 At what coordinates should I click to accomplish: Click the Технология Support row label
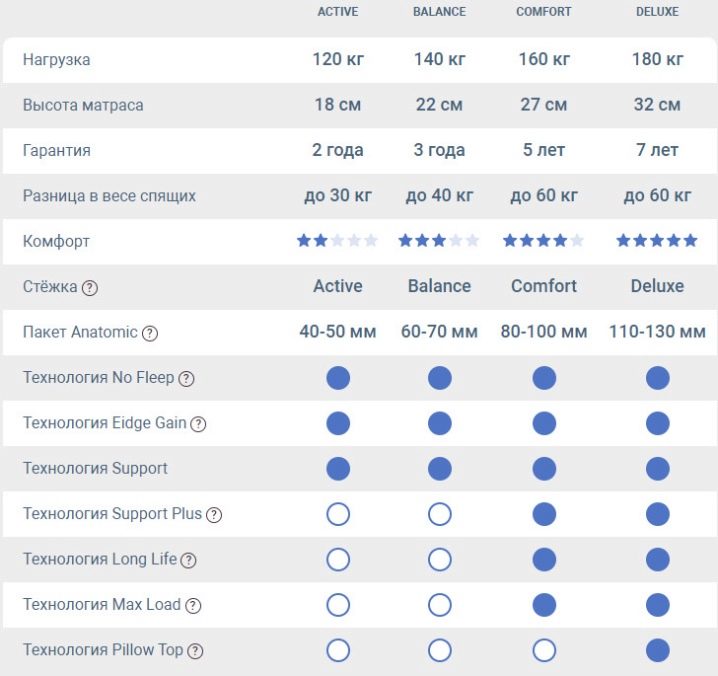pos(95,468)
